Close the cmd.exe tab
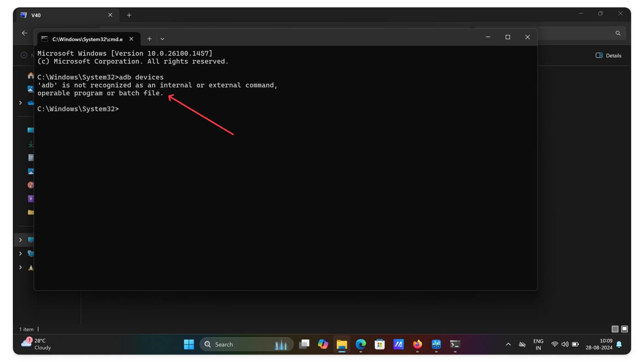The width and height of the screenshot is (644, 362). 131,39
